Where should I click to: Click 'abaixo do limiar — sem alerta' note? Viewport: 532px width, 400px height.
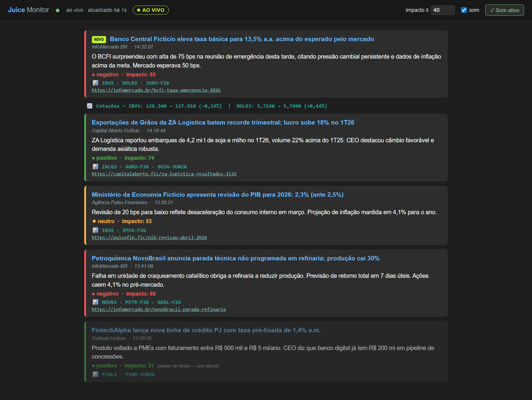pos(188,366)
